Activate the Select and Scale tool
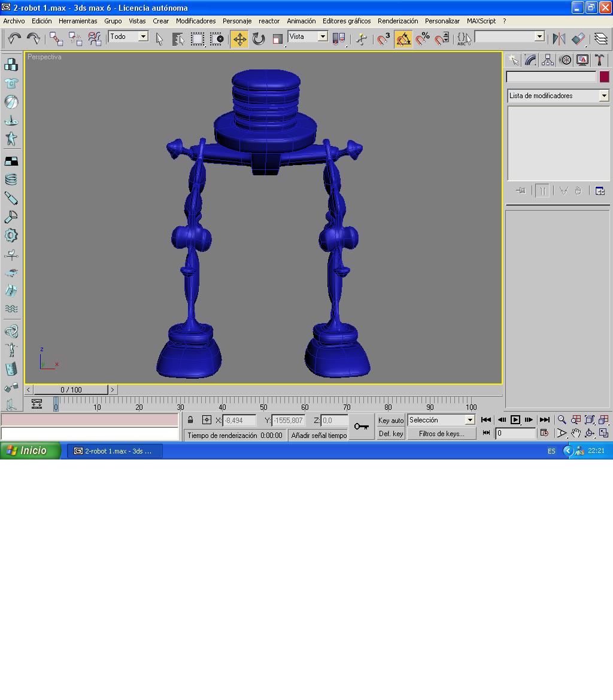The height and width of the screenshot is (700, 613). [x=277, y=39]
